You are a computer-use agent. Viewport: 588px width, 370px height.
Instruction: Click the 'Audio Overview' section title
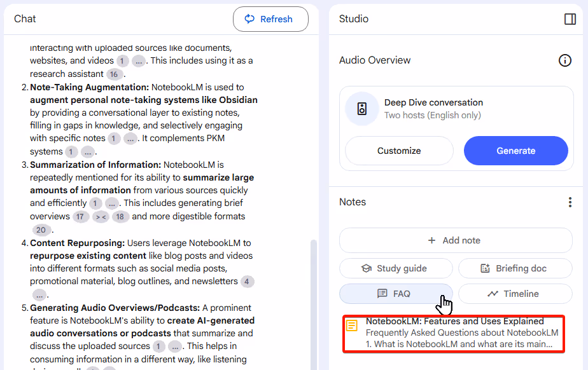pos(375,60)
